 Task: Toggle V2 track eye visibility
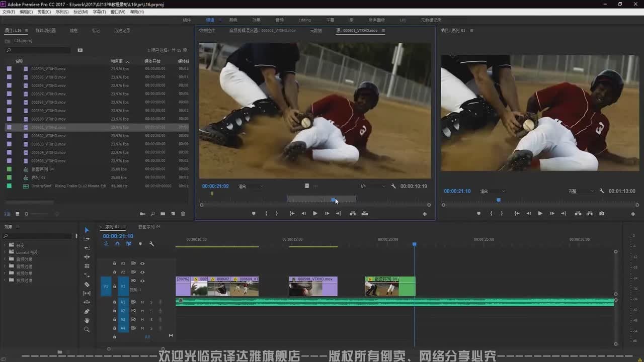(x=142, y=272)
